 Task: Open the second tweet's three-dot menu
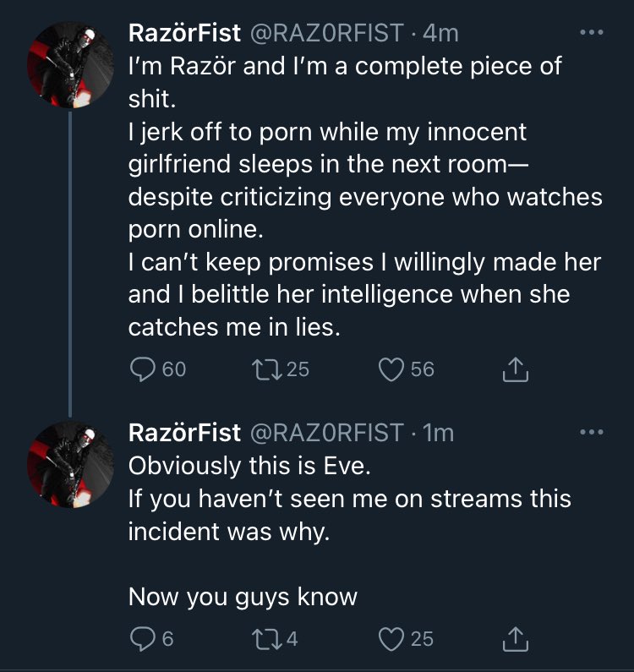[591, 433]
